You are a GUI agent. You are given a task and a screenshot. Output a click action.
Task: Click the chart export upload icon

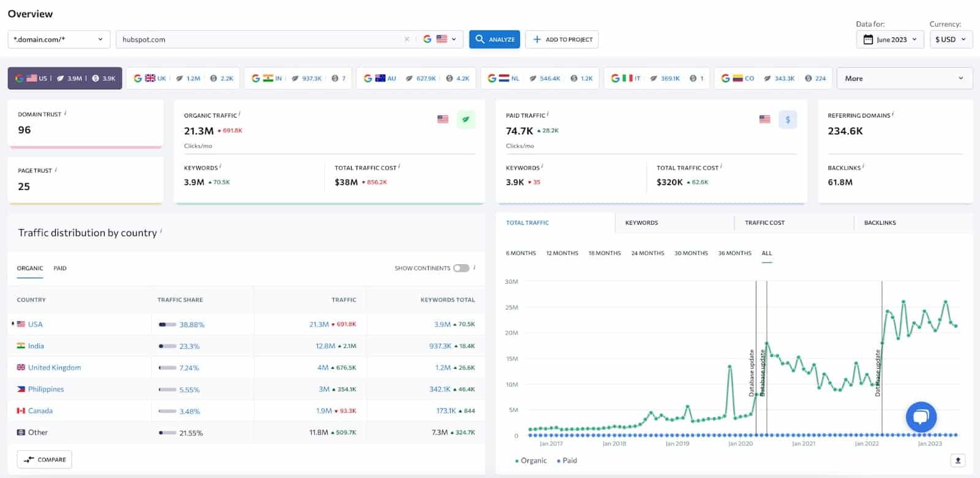pos(958,460)
